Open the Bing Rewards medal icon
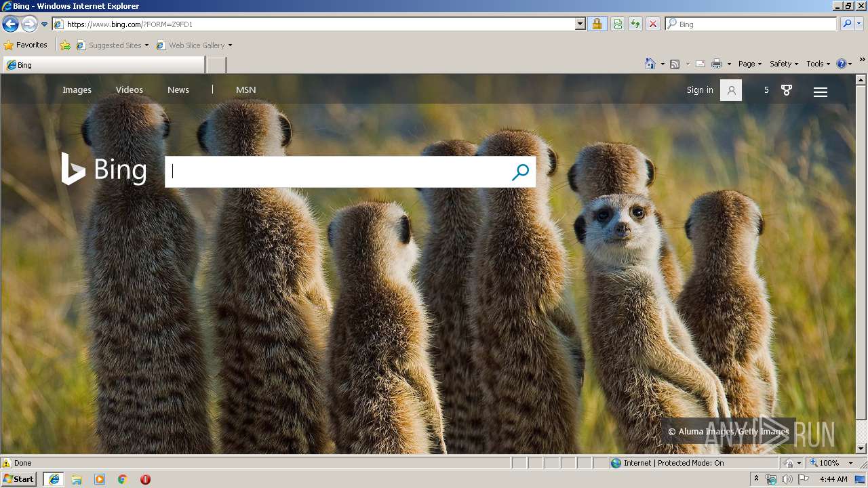The width and height of the screenshot is (868, 488). [x=787, y=90]
